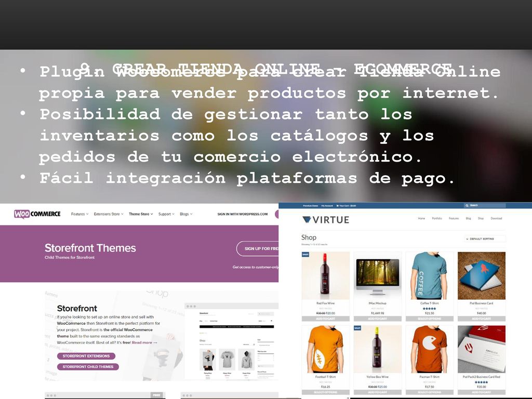Click the 'Football T-Shirt' product title

[x=325, y=377]
